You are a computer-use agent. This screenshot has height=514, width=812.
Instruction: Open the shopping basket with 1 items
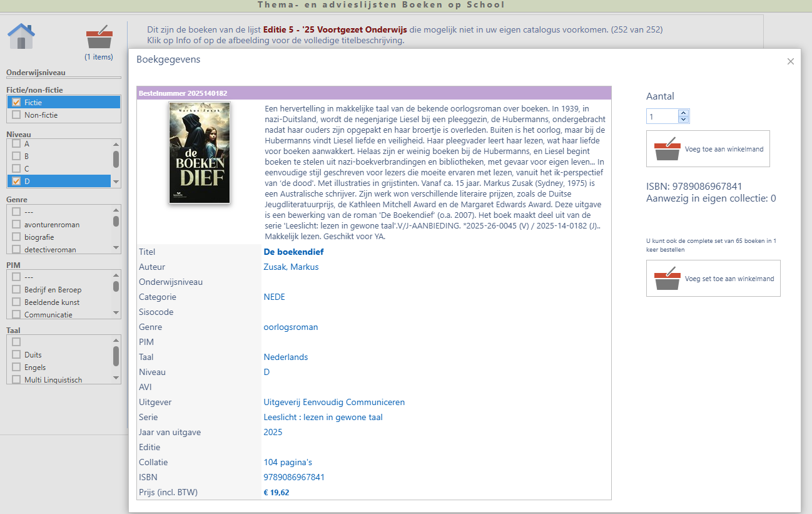click(99, 38)
